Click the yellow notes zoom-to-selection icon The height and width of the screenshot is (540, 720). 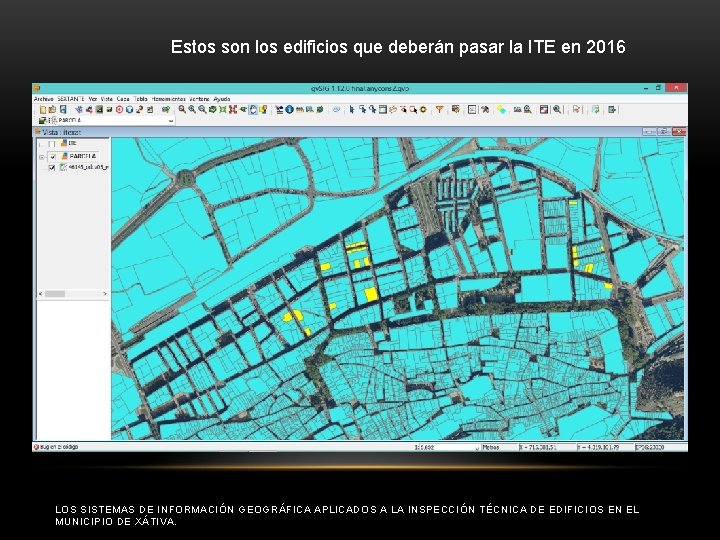tap(263, 109)
